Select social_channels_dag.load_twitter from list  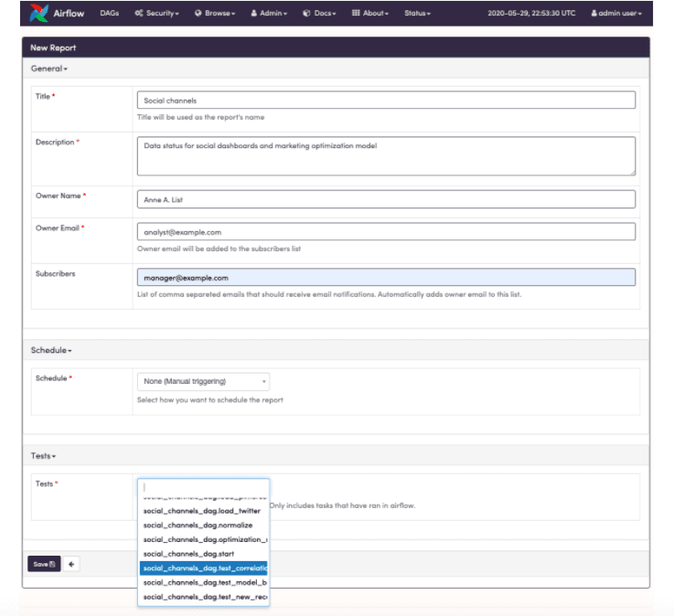203,511
